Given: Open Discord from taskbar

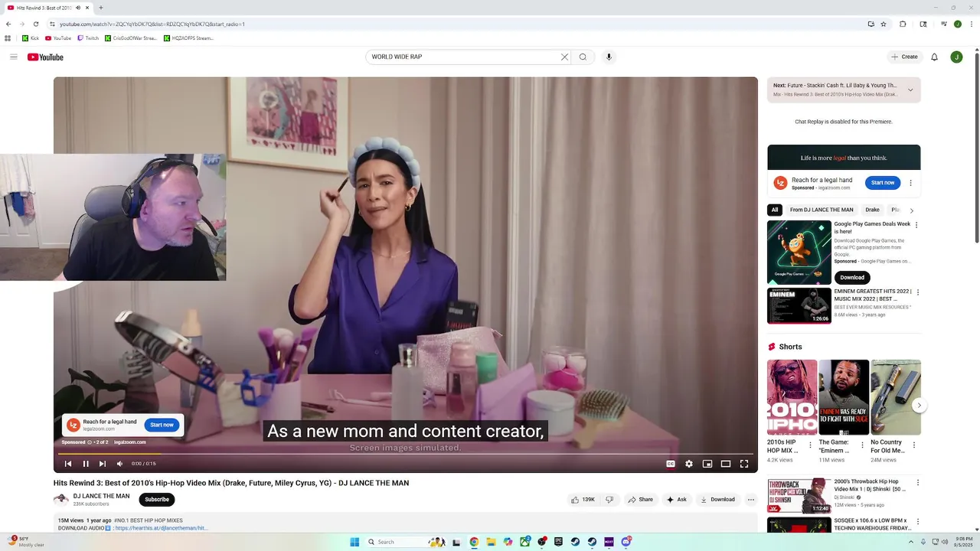Looking at the screenshot, I should [x=626, y=542].
